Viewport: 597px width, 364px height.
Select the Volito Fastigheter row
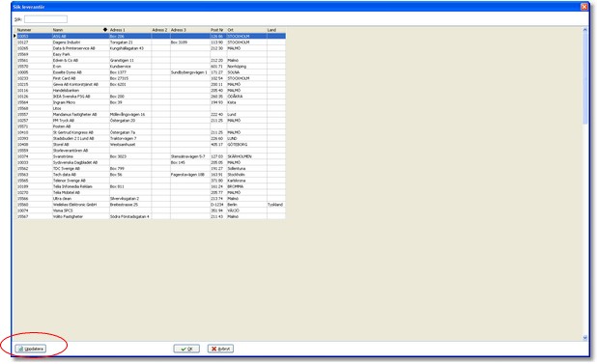pyautogui.click(x=151, y=216)
